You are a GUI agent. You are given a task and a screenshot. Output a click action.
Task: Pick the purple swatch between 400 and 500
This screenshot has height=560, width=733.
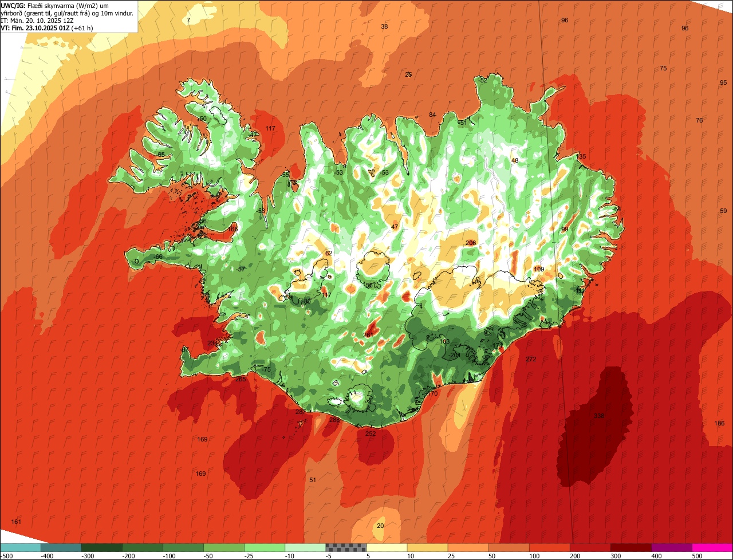tap(672, 547)
